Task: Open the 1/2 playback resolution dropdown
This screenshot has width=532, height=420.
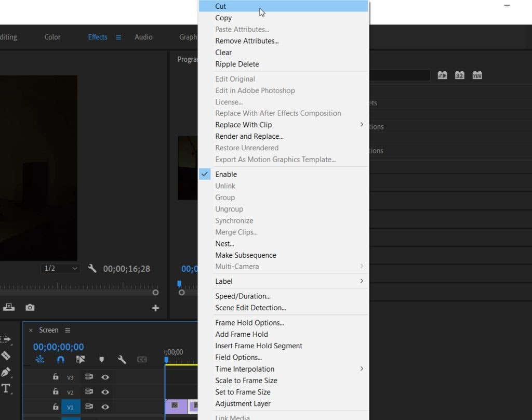Action: (x=60, y=269)
